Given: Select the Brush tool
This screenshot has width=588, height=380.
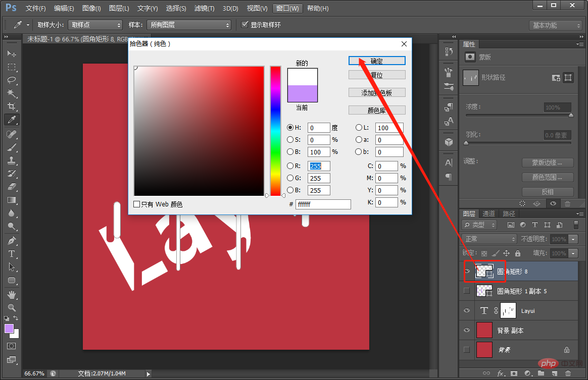Looking at the screenshot, I should (12, 147).
